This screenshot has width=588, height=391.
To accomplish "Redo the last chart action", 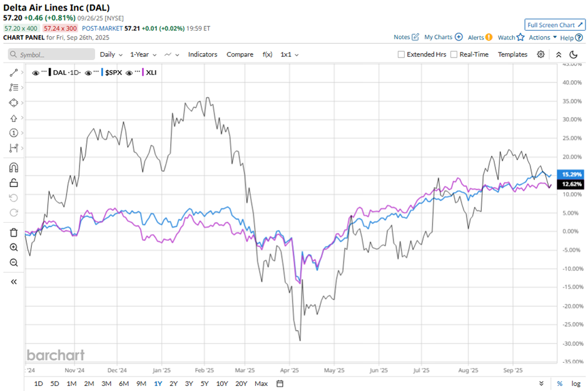I will tap(14, 213).
